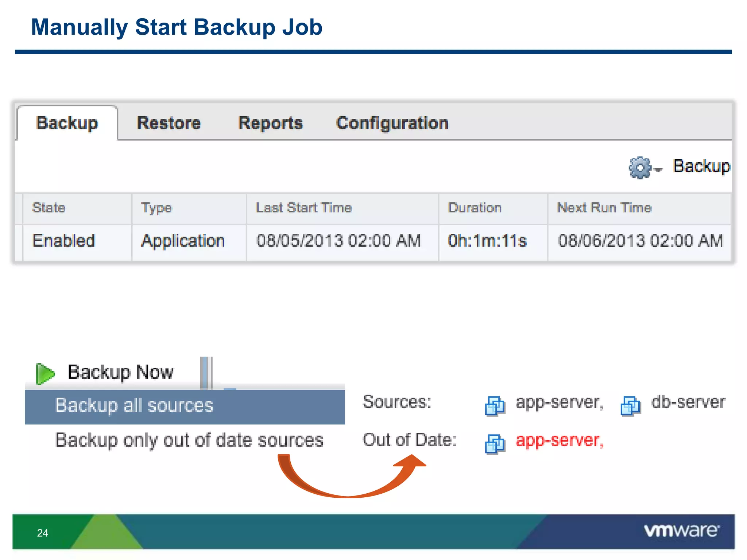The width and height of the screenshot is (747, 560).
Task: Click the slide number 24
Action: pos(43,533)
